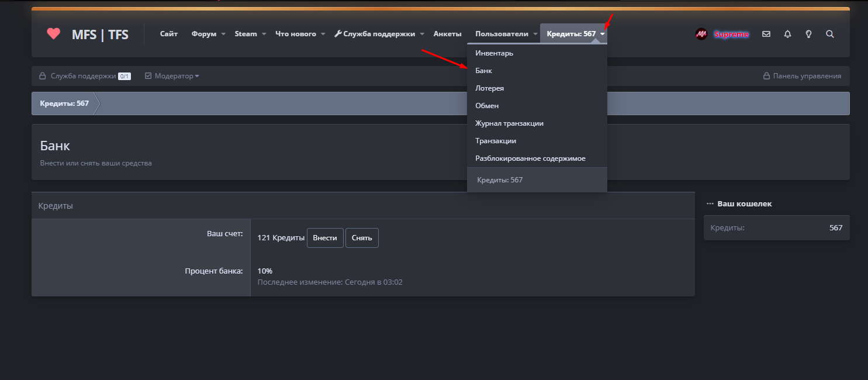Open Журнал транзакции menu entry
This screenshot has height=380, width=868.
click(x=509, y=123)
